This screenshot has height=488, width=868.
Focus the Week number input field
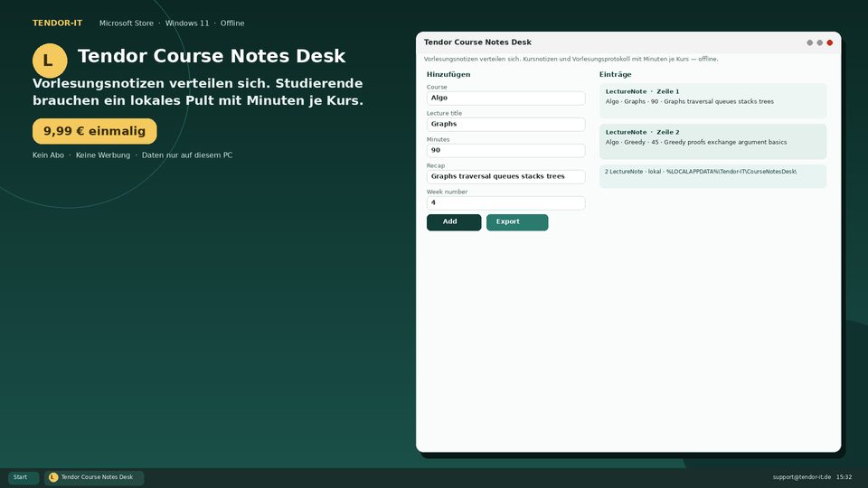506,202
